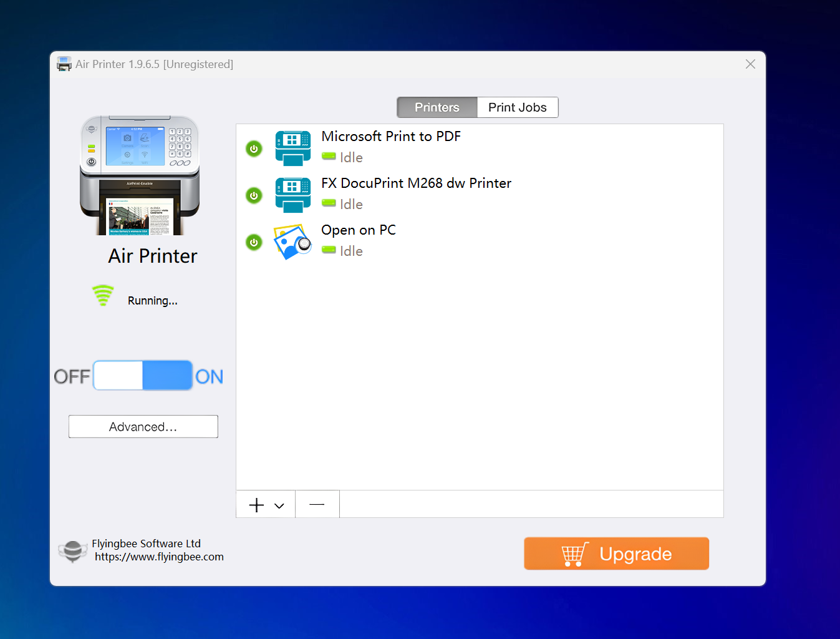
Task: Click the large Air Printer device image
Action: [x=140, y=175]
